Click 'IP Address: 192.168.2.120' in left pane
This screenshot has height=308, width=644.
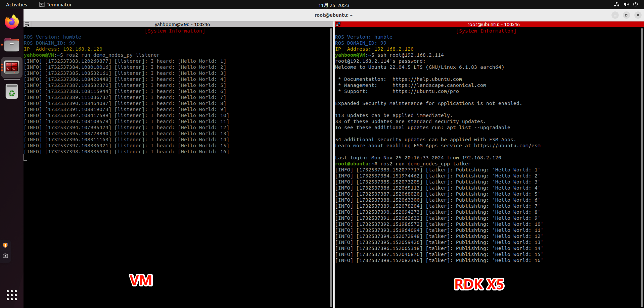click(x=63, y=49)
